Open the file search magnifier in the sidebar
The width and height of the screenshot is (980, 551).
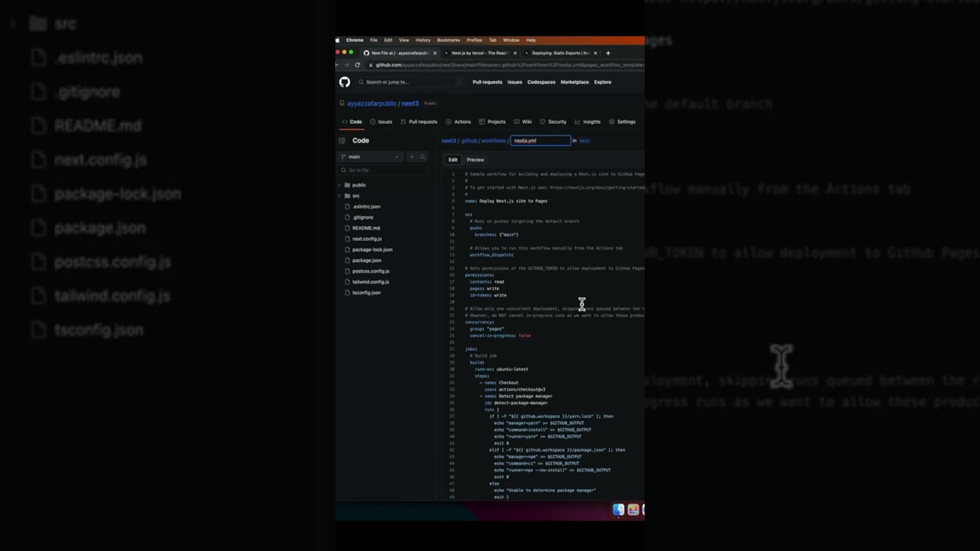(x=422, y=157)
